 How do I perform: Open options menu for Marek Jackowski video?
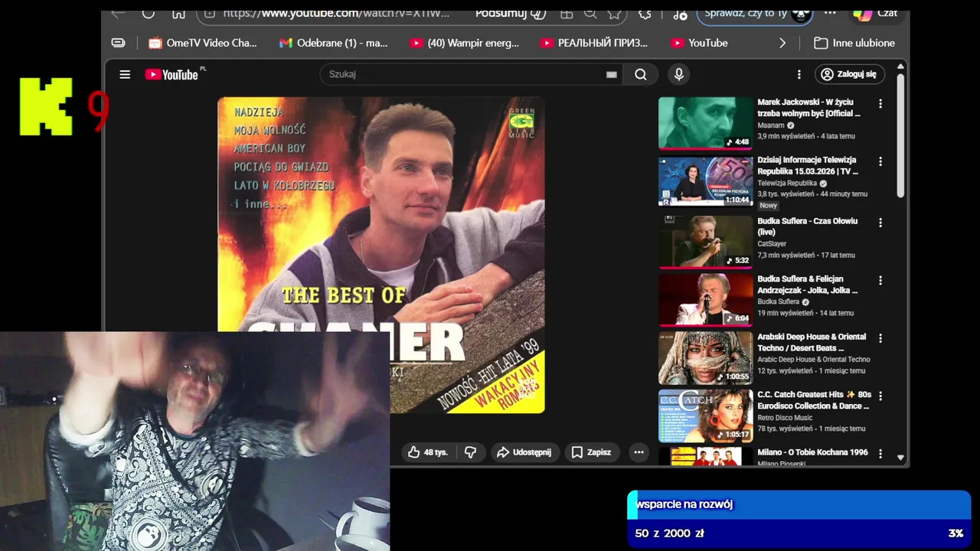tap(880, 103)
